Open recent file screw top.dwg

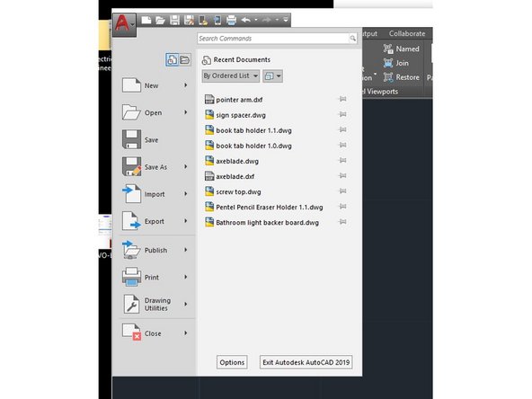pyautogui.click(x=233, y=191)
